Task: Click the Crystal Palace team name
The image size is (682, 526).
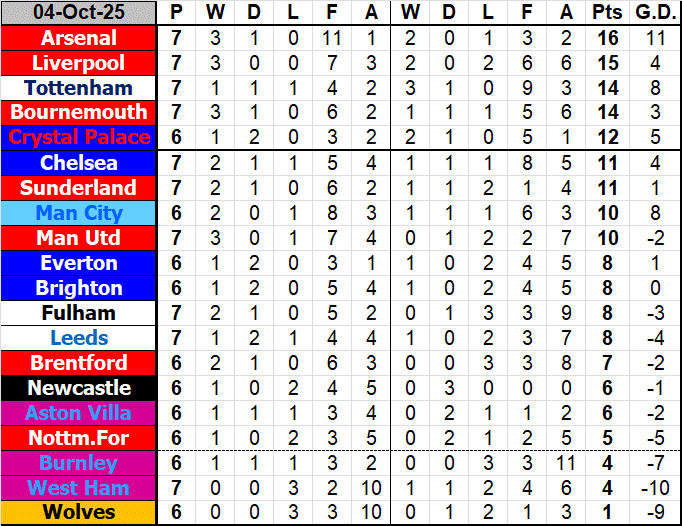Action: pyautogui.click(x=79, y=138)
